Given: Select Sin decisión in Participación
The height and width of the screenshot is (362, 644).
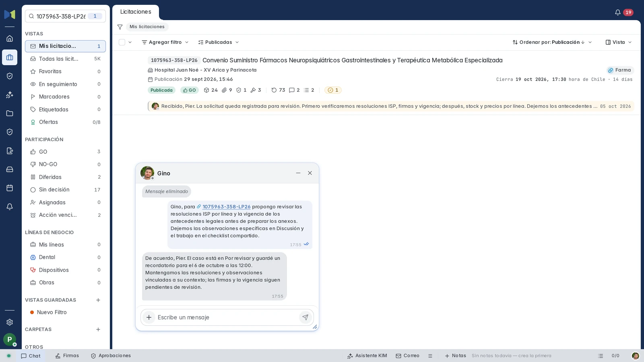Looking at the screenshot, I should 65,190.
